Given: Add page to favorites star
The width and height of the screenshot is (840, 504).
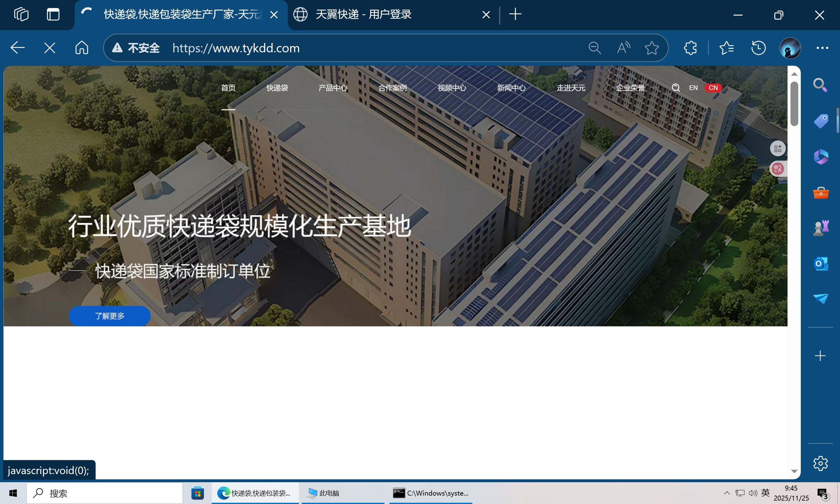Looking at the screenshot, I should [651, 48].
